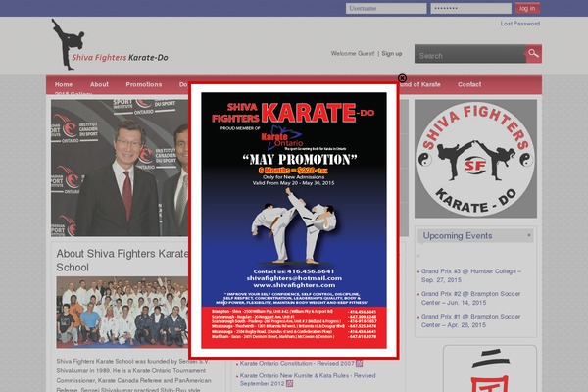Open the Promotions menu item
Viewport: 588px width, 392px height.
[144, 84]
